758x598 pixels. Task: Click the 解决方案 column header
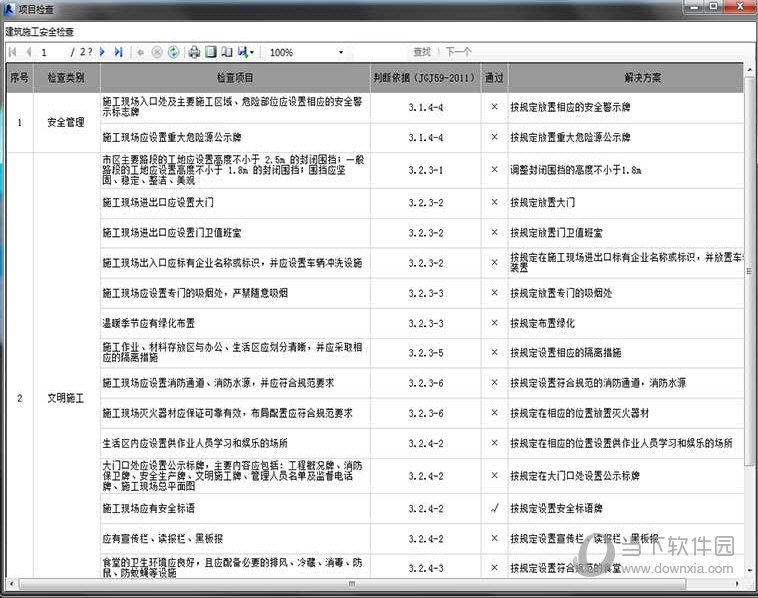pos(626,78)
